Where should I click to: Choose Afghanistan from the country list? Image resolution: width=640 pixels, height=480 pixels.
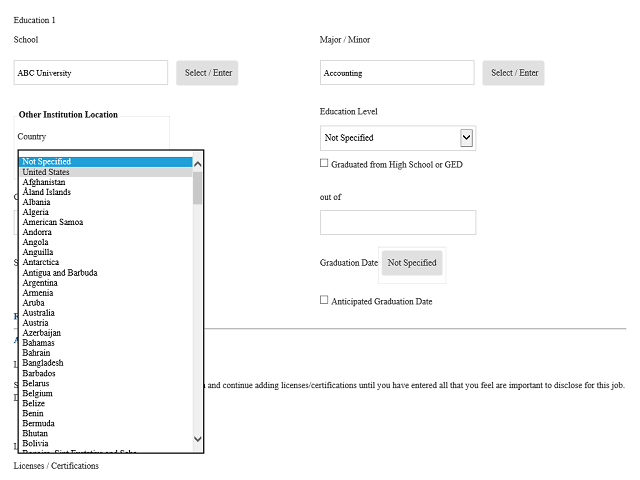(106, 182)
